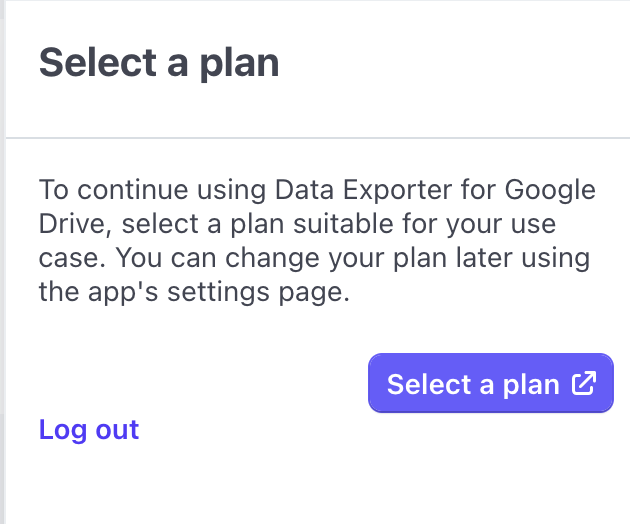Click the word plan inside the purple button
Viewport: 630px width, 524px height.
(531, 385)
